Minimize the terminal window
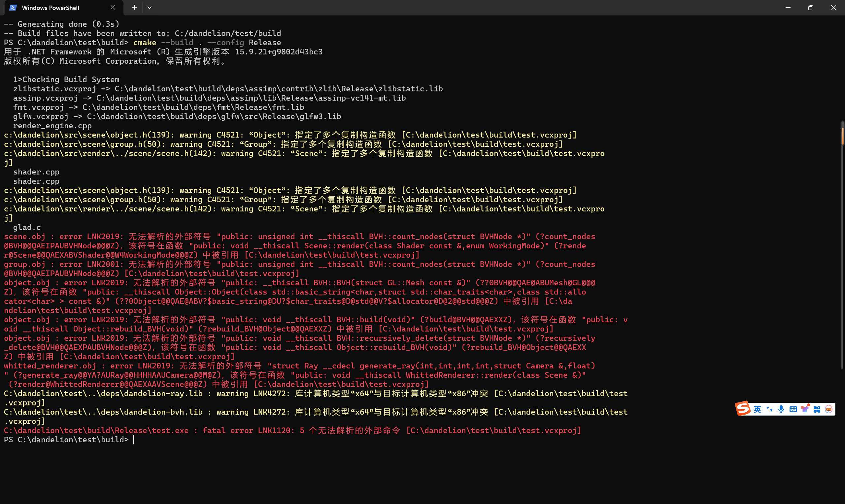Viewport: 845px width, 504px height. click(788, 8)
